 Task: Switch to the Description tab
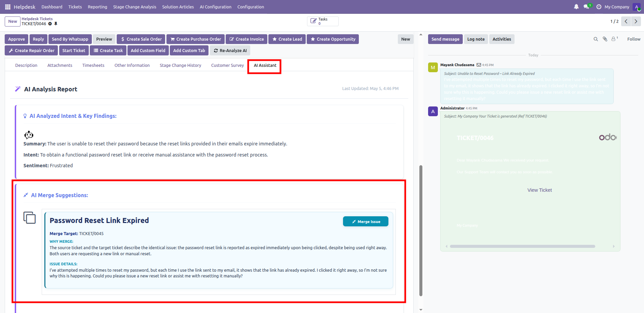(x=26, y=65)
